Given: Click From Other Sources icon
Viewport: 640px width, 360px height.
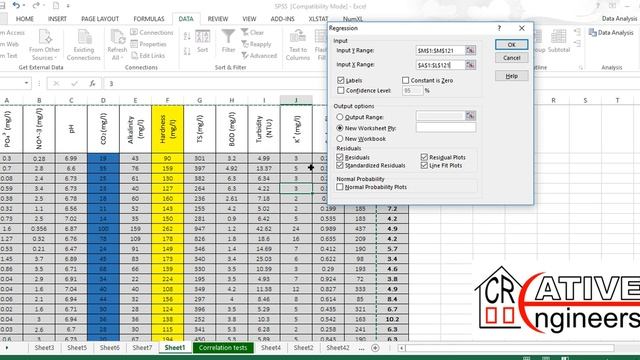Looking at the screenshot, I should click(45, 37).
